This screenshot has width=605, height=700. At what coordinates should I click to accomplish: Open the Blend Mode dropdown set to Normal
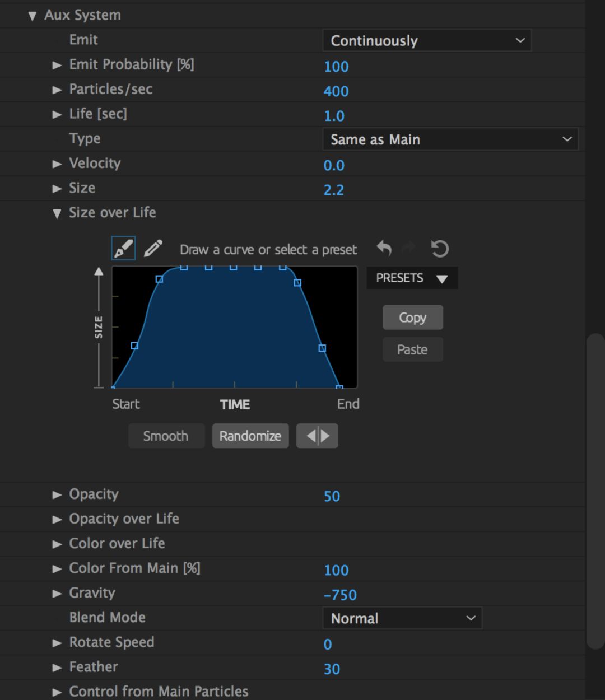[402, 618]
